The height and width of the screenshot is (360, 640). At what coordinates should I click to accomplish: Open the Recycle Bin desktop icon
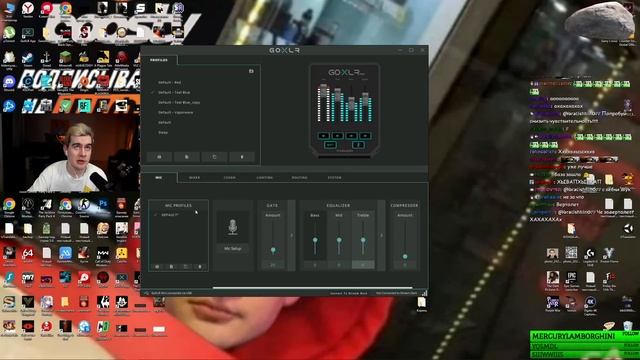627,326
